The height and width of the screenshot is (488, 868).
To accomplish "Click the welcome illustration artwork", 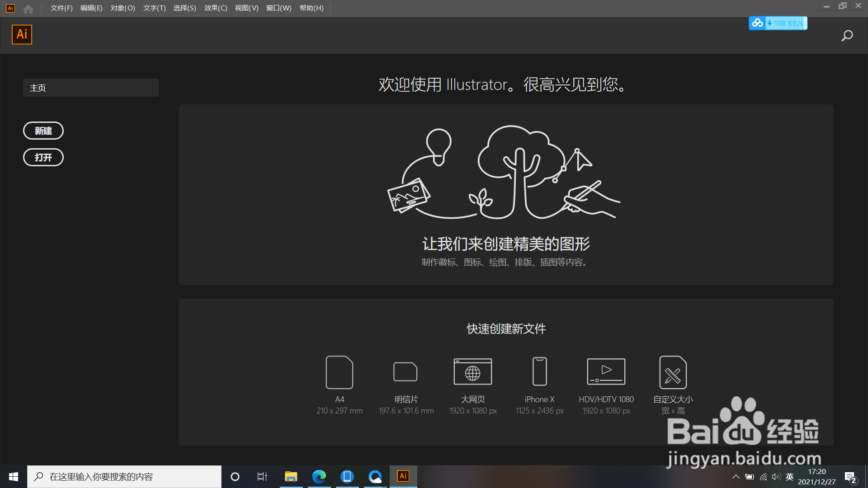I will [504, 173].
